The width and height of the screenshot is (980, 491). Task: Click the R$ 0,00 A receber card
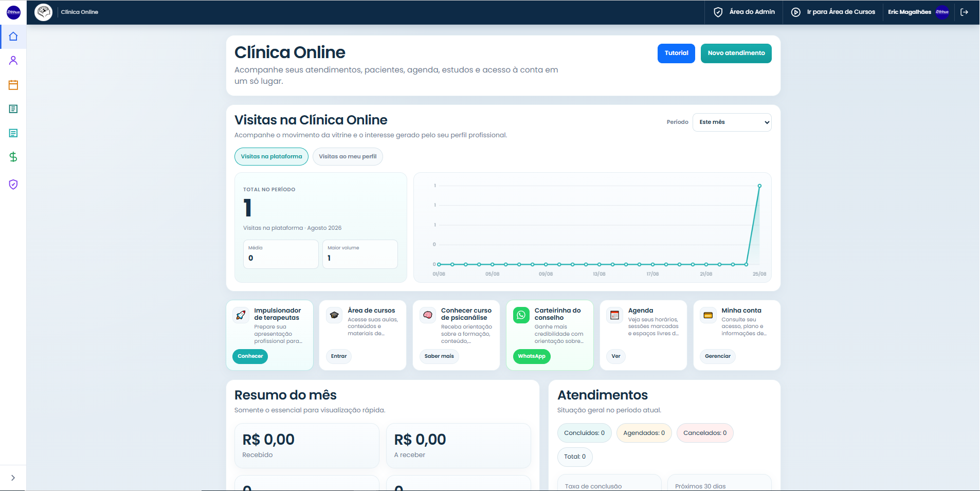pos(459,446)
